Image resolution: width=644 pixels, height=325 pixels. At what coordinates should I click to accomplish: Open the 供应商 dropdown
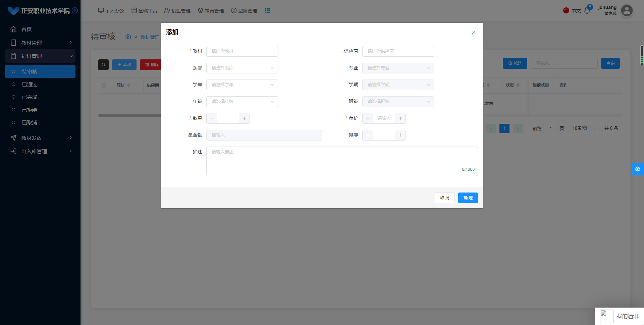tap(398, 51)
